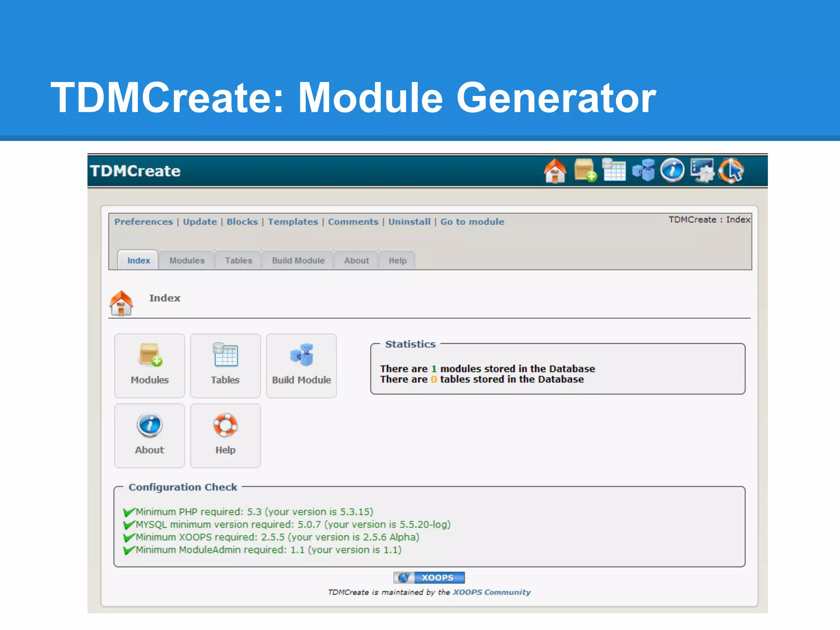Switch to the Build Module tab
840x630 pixels.
coord(298,260)
